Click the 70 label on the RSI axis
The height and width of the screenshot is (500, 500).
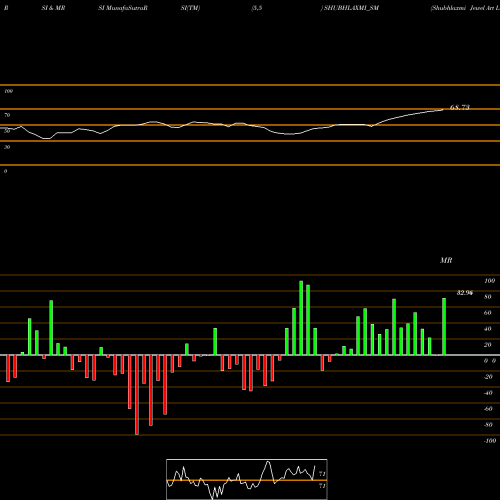coord(7,115)
